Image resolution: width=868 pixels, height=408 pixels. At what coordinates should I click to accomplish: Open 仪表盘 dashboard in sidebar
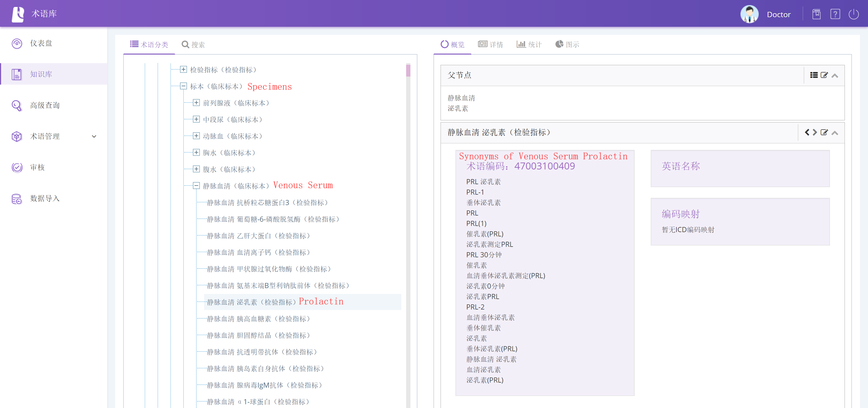(x=54, y=43)
